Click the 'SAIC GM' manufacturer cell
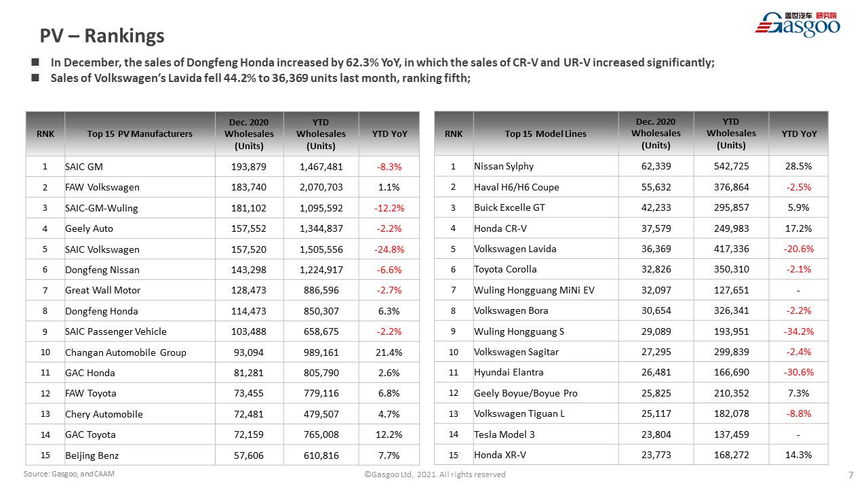 (140, 166)
